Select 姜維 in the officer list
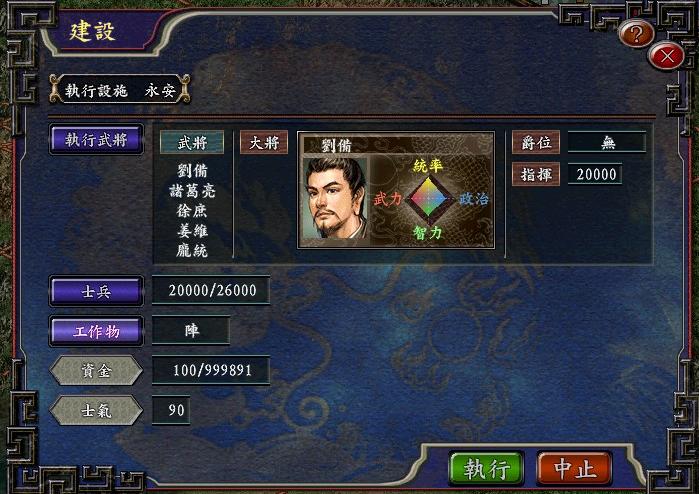699x494 pixels. coord(192,231)
